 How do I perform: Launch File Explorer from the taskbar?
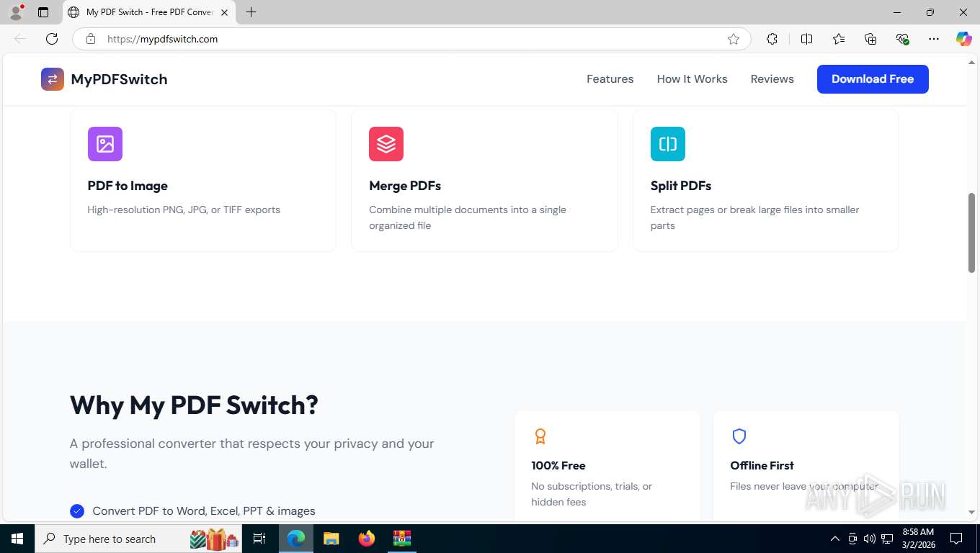tap(331, 539)
